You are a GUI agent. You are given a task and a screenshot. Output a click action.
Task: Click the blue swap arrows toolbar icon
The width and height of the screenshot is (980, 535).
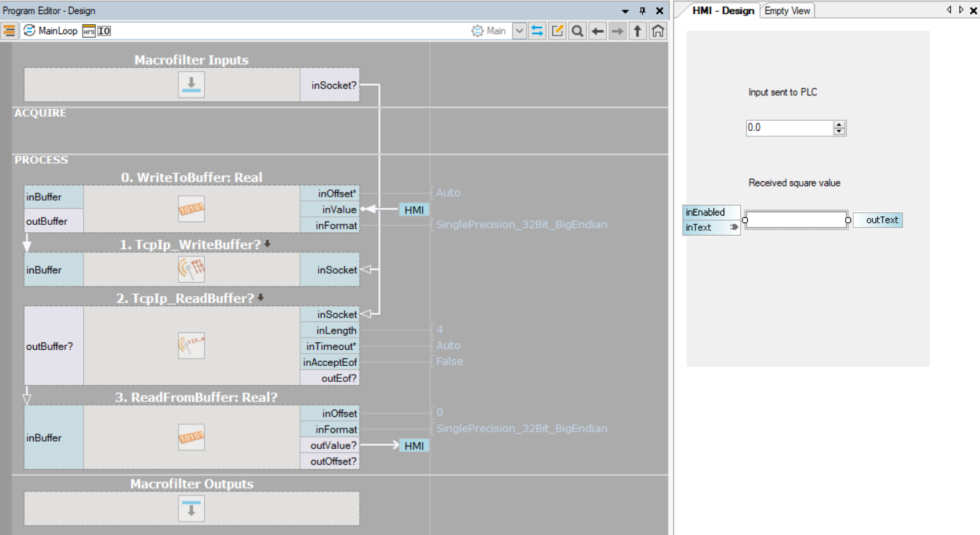click(537, 31)
